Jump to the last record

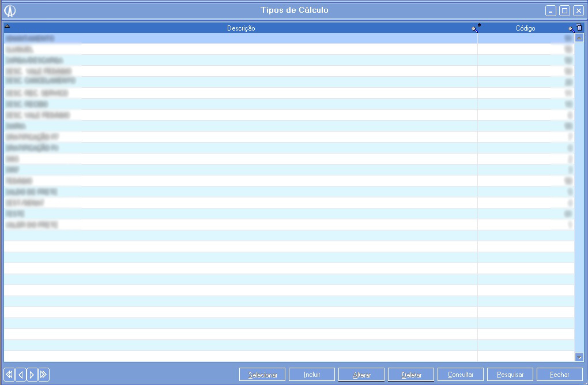coord(44,375)
